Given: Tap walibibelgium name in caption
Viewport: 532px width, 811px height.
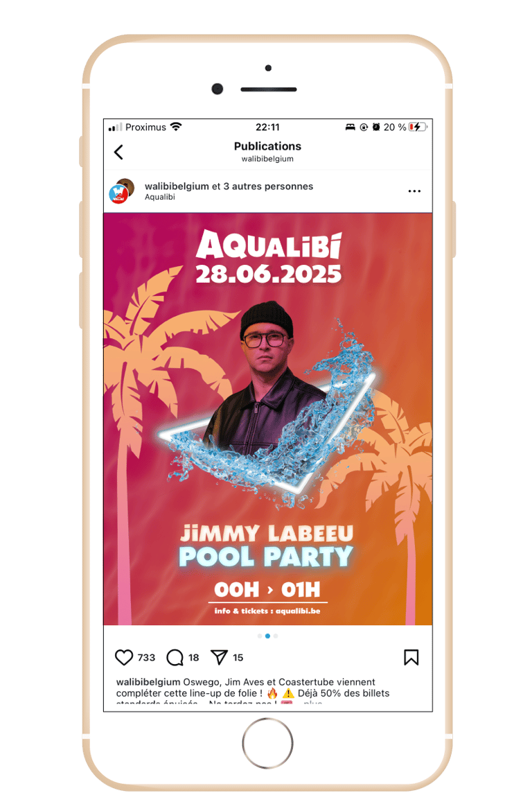Looking at the screenshot, I should [148, 682].
